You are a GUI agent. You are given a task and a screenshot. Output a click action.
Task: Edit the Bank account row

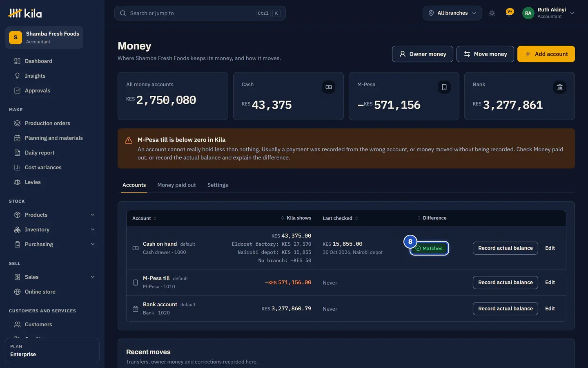pyautogui.click(x=550, y=309)
